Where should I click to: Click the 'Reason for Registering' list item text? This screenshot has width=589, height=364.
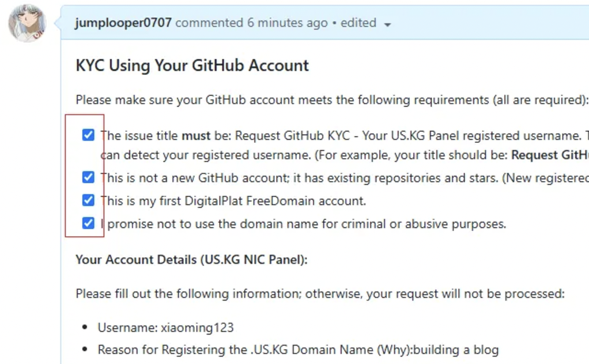click(x=298, y=350)
